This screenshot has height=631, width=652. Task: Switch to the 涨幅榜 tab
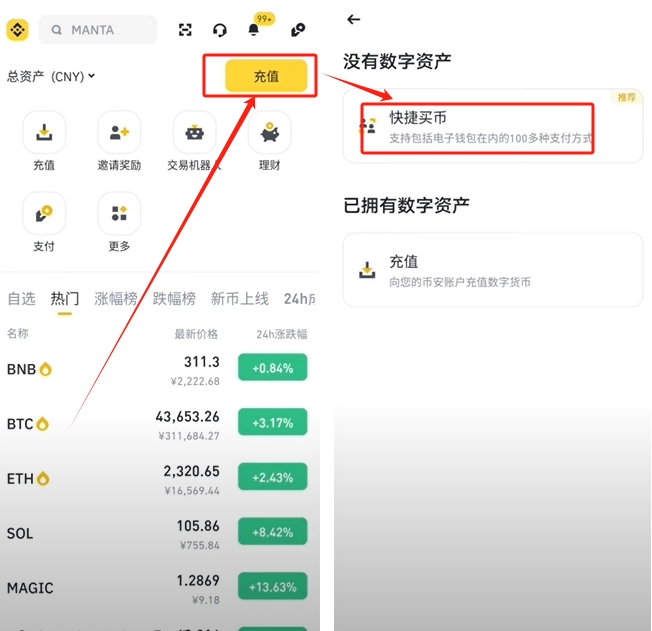pyautogui.click(x=116, y=299)
